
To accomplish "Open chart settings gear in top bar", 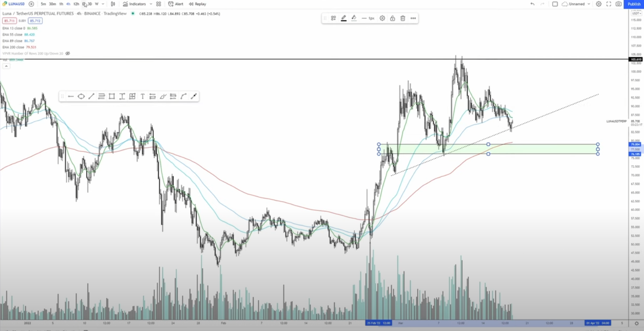I will coord(599,4).
